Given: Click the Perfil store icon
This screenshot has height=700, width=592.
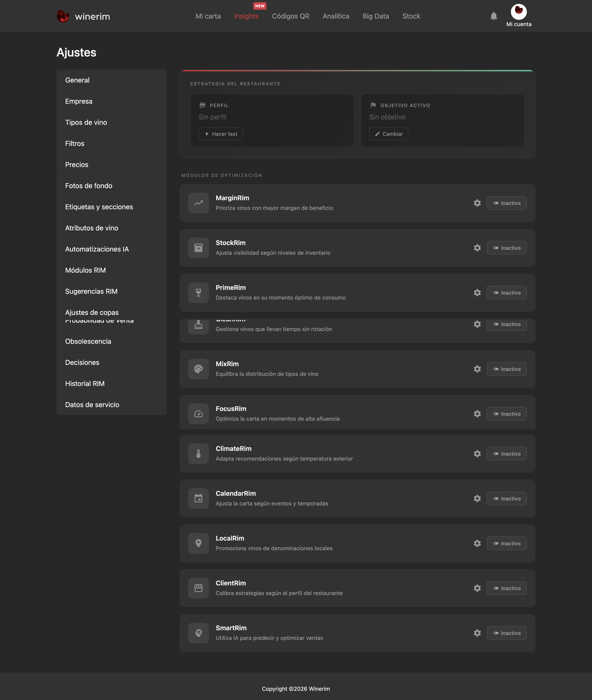Looking at the screenshot, I should [x=202, y=105].
